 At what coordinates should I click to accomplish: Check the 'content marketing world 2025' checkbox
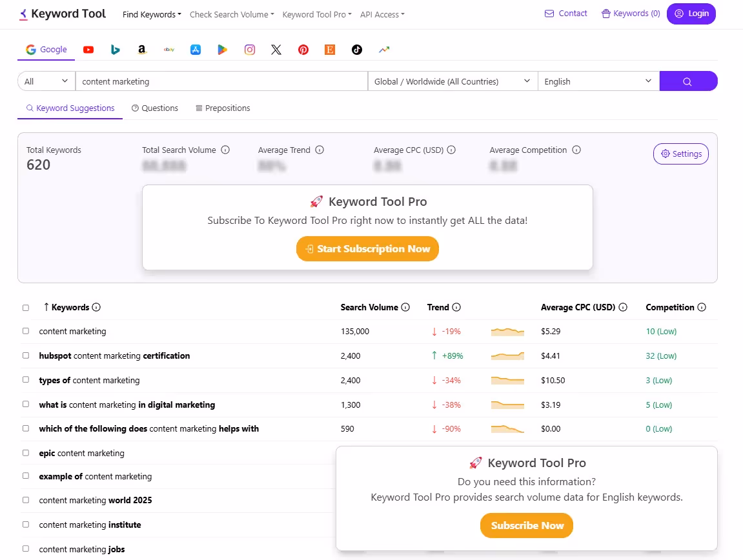coord(26,500)
